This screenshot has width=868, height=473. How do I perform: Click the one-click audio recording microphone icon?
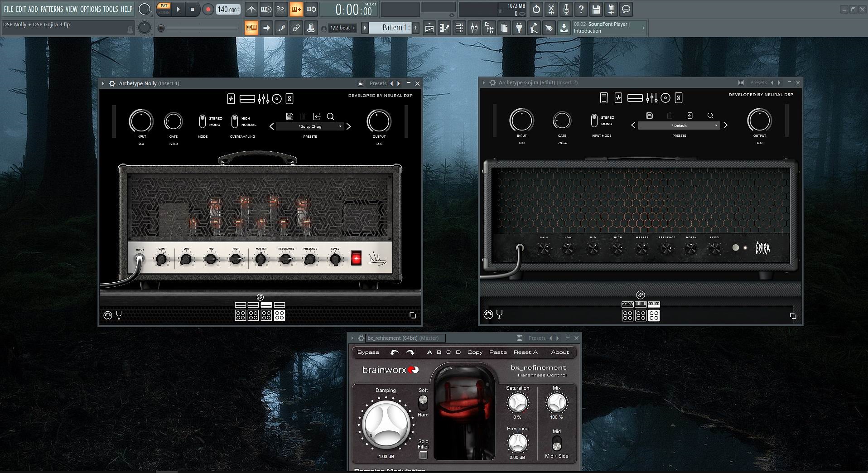coord(566,9)
